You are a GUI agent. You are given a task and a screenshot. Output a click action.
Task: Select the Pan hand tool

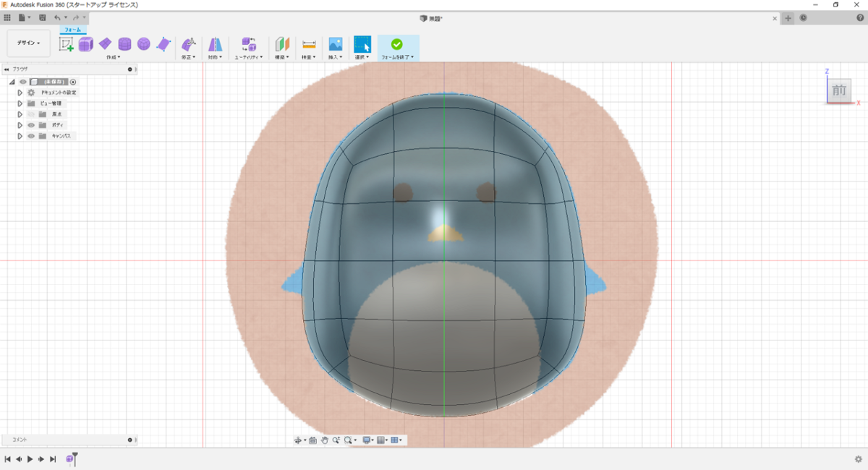pos(325,440)
